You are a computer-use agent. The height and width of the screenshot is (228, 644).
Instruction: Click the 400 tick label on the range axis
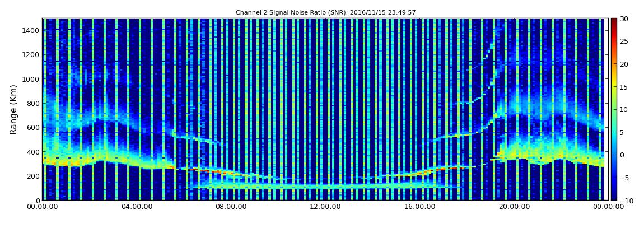coord(33,152)
